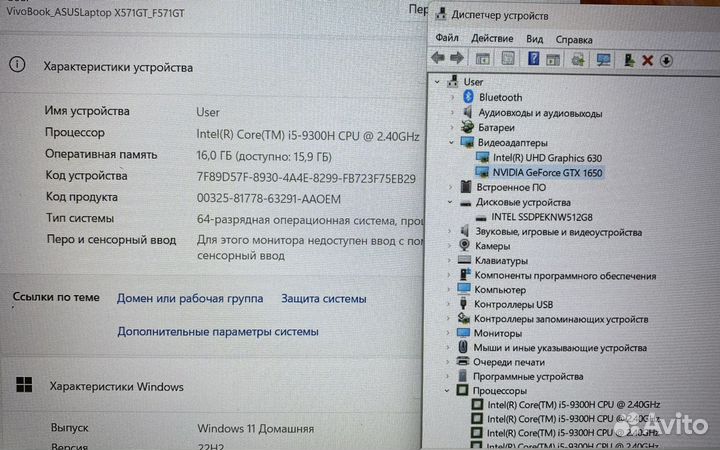Click the Характеристики Windows section header

(x=117, y=387)
